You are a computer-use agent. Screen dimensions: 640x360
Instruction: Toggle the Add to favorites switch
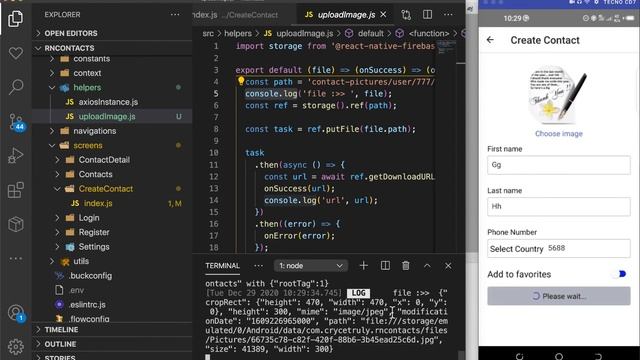(x=620, y=274)
